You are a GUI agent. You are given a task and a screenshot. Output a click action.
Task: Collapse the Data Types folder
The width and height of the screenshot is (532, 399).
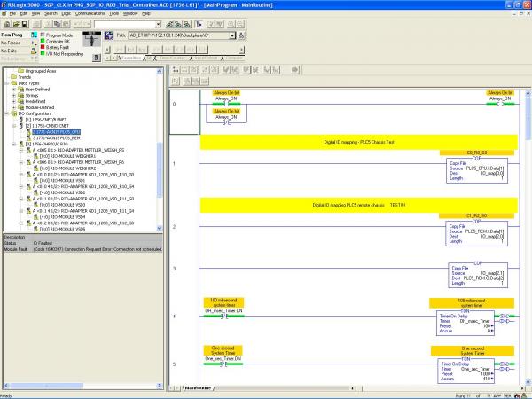7,83
